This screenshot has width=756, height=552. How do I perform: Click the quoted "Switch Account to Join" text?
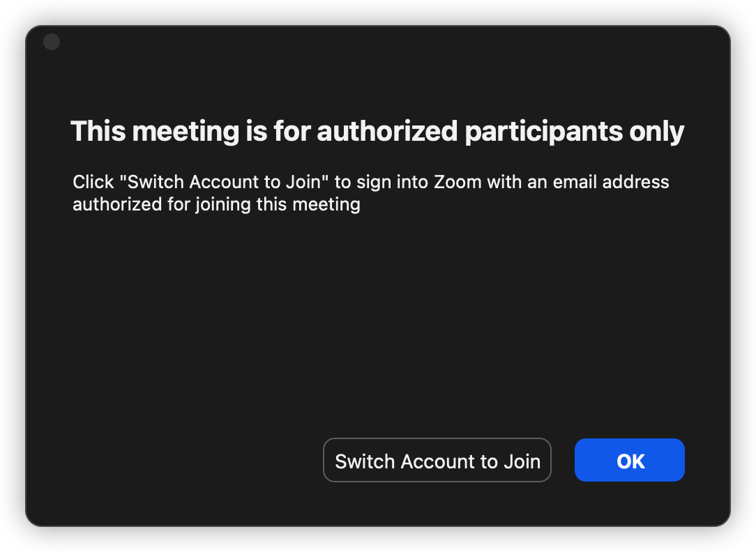pyautogui.click(x=224, y=183)
